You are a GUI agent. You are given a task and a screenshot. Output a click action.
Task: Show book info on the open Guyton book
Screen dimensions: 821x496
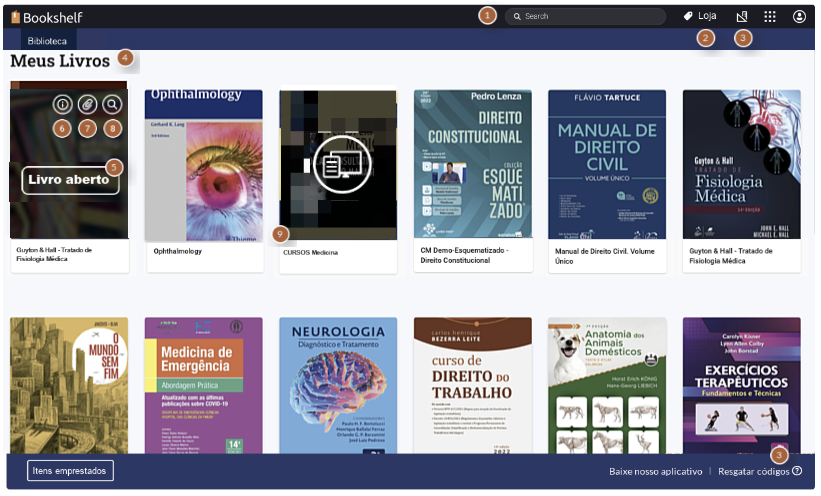(x=62, y=105)
